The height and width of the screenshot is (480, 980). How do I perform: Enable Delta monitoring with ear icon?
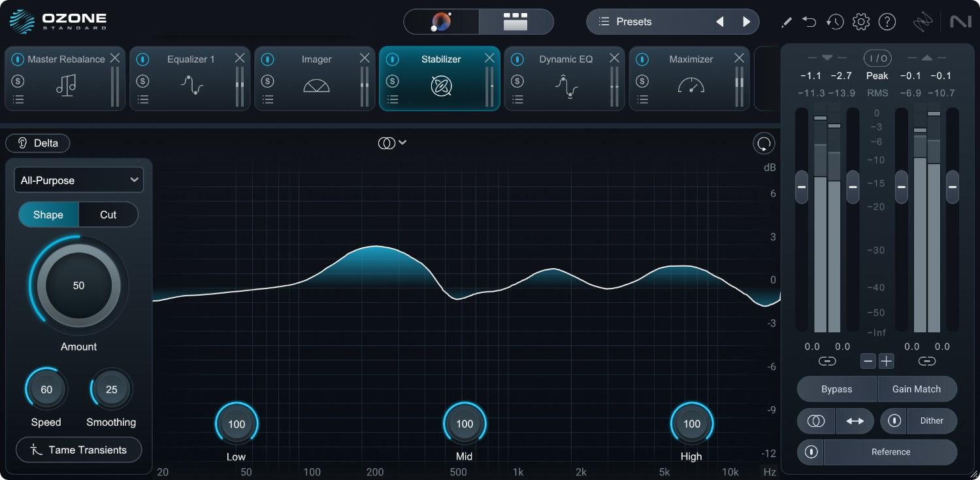click(x=37, y=143)
